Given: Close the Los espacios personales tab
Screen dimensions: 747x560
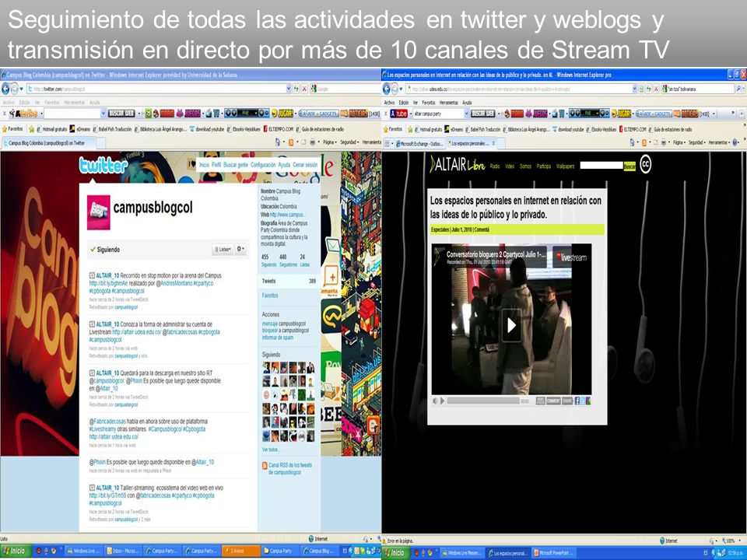Looking at the screenshot, I should 493,143.
